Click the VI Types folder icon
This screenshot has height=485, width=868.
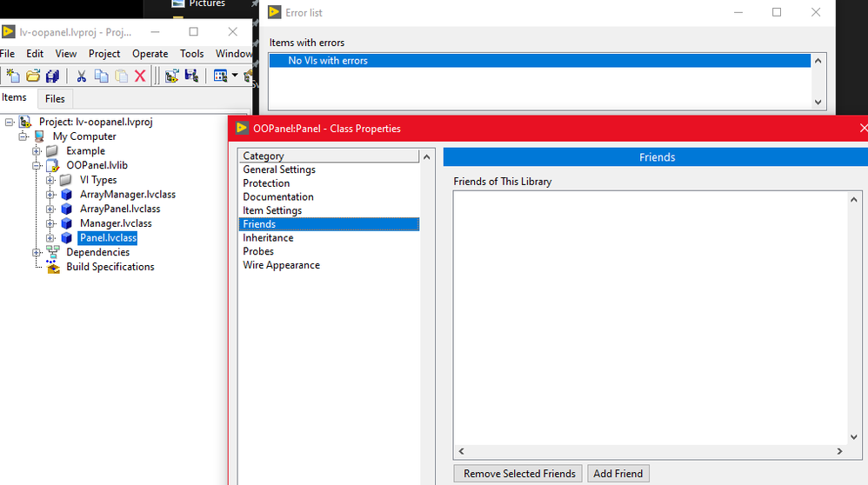pos(66,180)
